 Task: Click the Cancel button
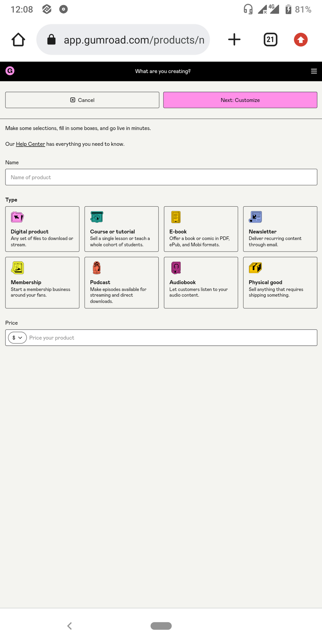[x=82, y=100]
